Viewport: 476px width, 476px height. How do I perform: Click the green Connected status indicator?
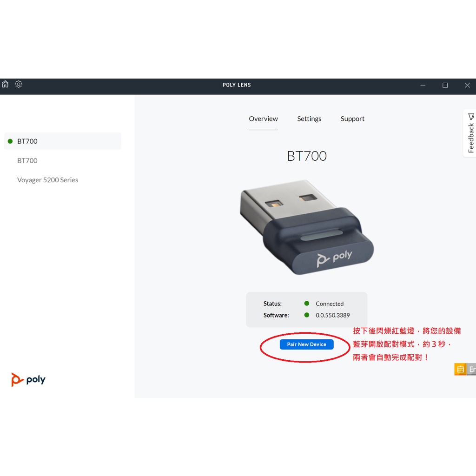307,303
